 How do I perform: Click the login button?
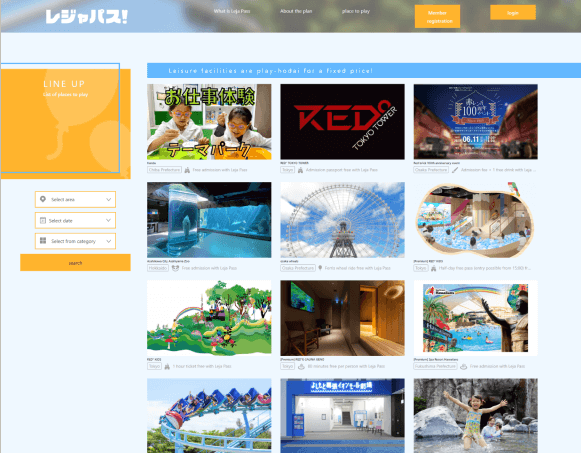[513, 12]
